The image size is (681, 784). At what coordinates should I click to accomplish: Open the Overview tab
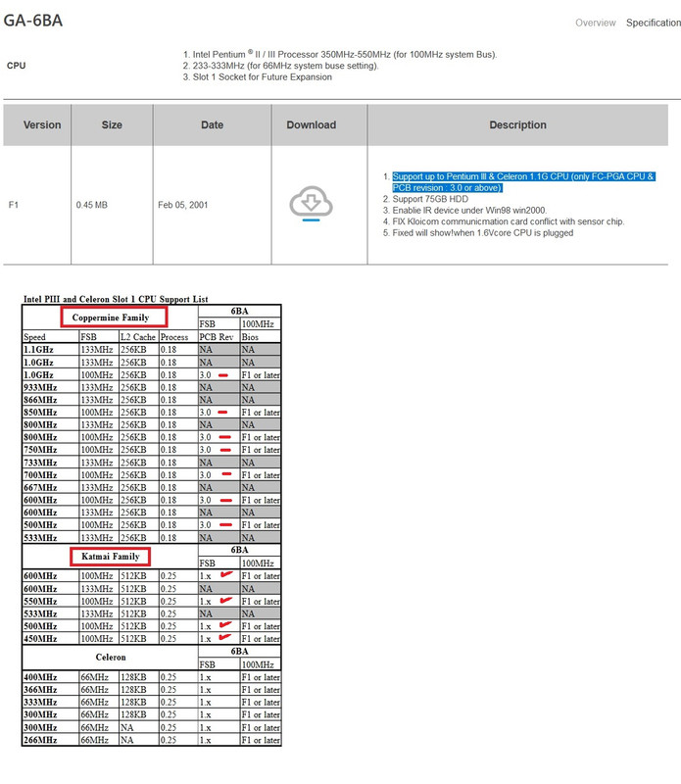pyautogui.click(x=595, y=23)
